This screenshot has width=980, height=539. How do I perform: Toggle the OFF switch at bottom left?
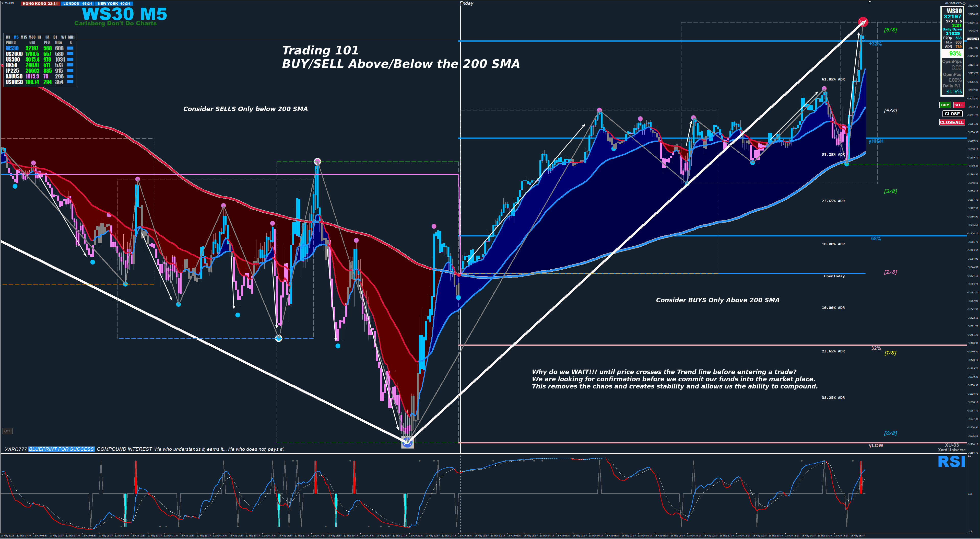pos(7,431)
